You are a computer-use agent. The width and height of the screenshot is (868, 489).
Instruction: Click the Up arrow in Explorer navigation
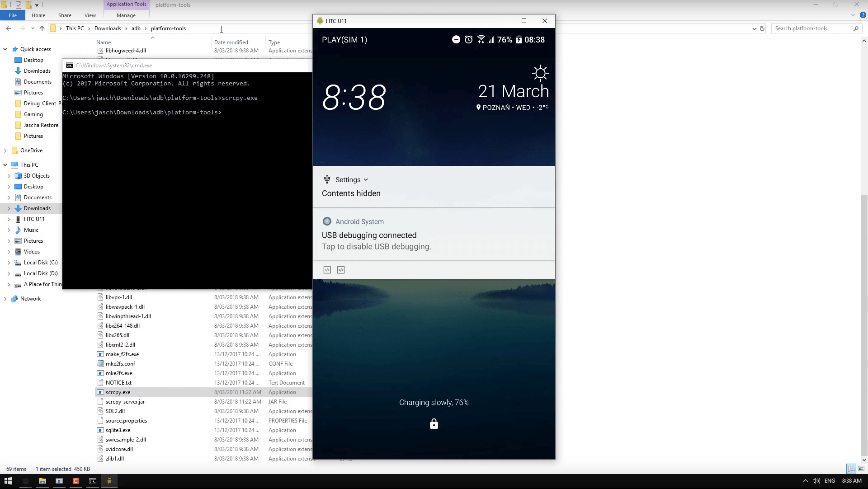click(x=42, y=28)
